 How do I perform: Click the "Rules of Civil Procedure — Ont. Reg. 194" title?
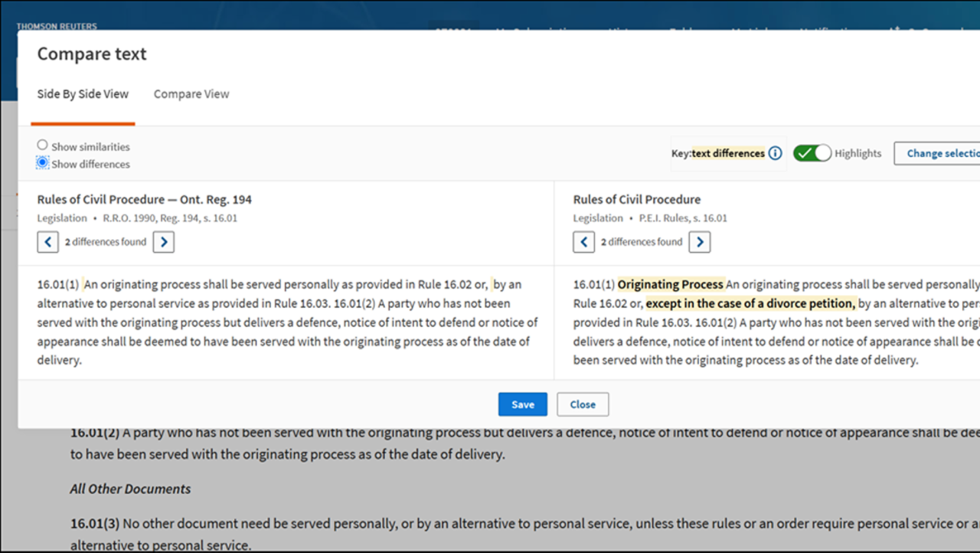pos(144,199)
